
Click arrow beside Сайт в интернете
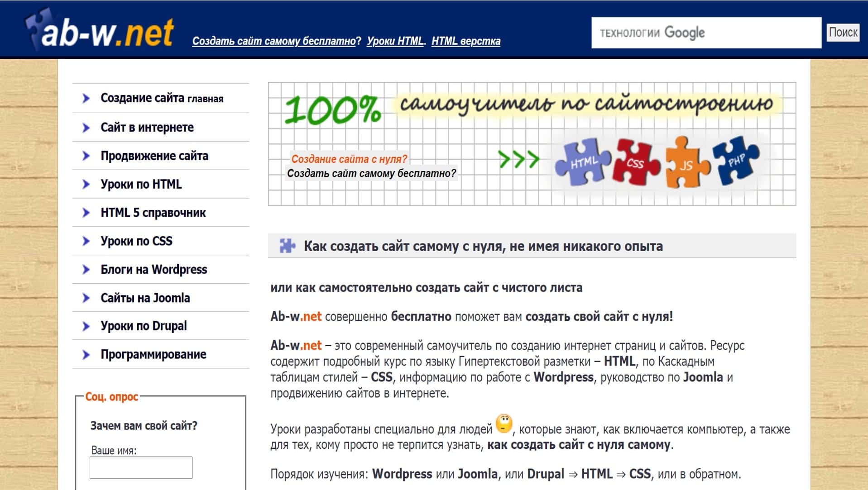click(x=86, y=128)
